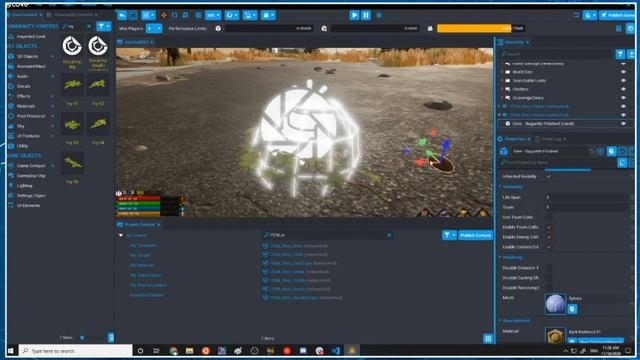The height and width of the screenshot is (360, 640).
Task: Open the UI Textures category
Action: pyautogui.click(x=28, y=136)
